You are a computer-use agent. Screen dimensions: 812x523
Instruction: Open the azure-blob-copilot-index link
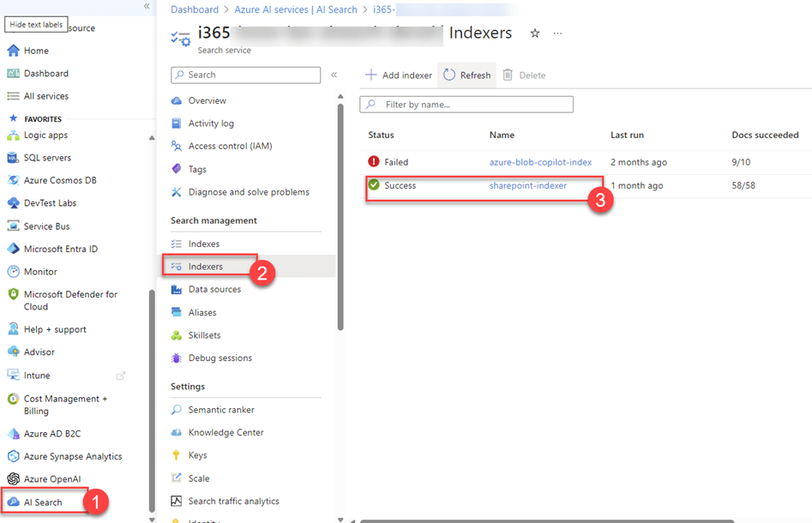coord(540,162)
